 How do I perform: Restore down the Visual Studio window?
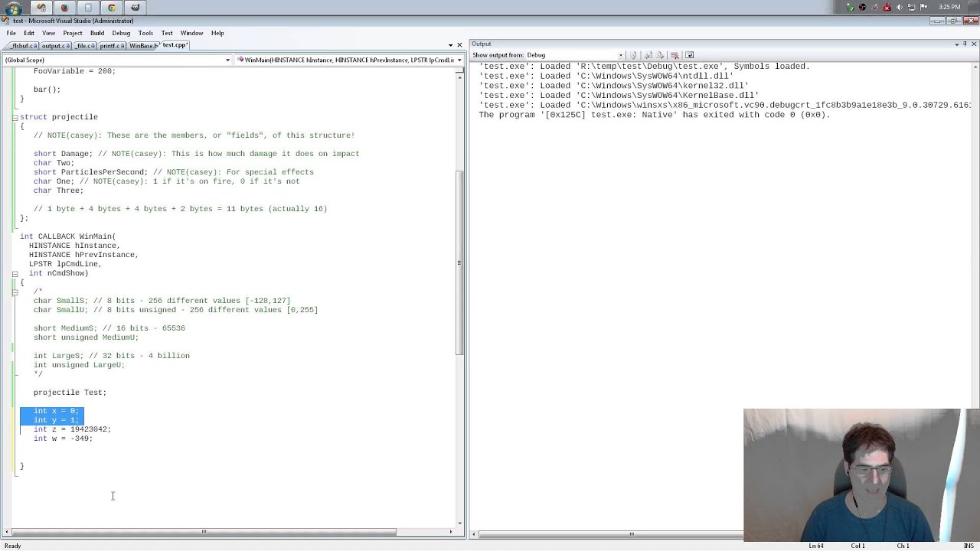coord(955,21)
